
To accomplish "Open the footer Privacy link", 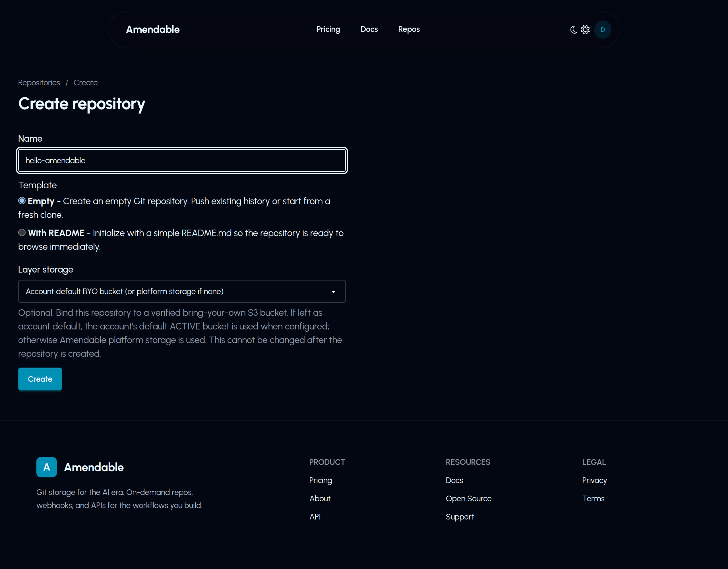I will 594,480.
